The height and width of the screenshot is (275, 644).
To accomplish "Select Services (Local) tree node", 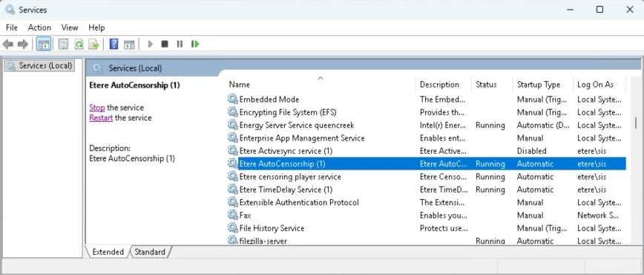I will tap(40, 65).
